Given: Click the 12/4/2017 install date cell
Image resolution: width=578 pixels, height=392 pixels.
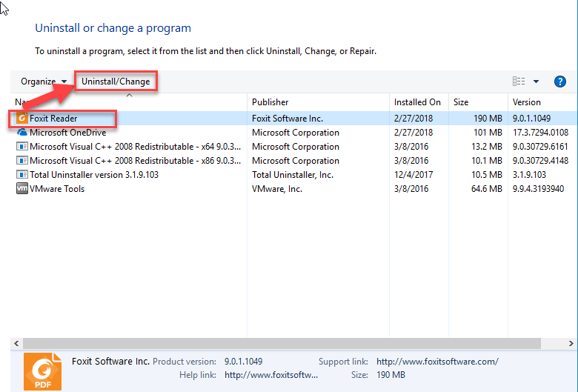Looking at the screenshot, I should click(x=413, y=174).
